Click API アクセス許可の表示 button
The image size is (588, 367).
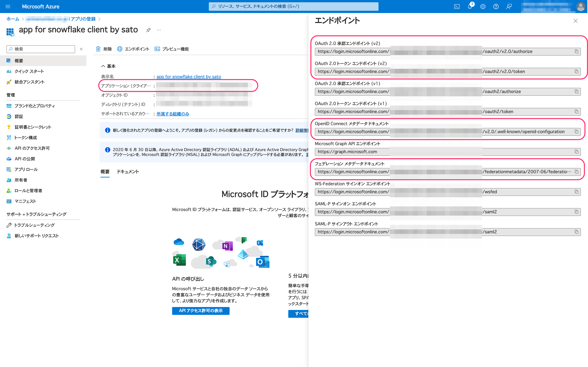(x=201, y=311)
